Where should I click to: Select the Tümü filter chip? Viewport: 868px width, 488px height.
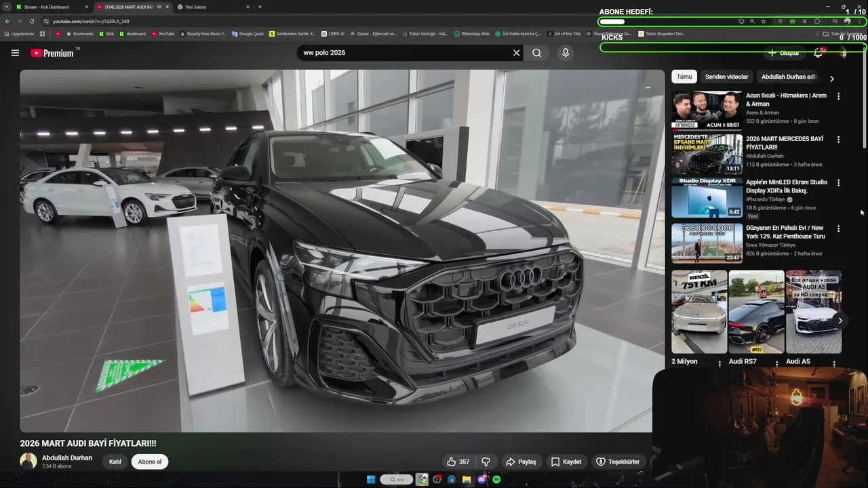click(x=684, y=77)
